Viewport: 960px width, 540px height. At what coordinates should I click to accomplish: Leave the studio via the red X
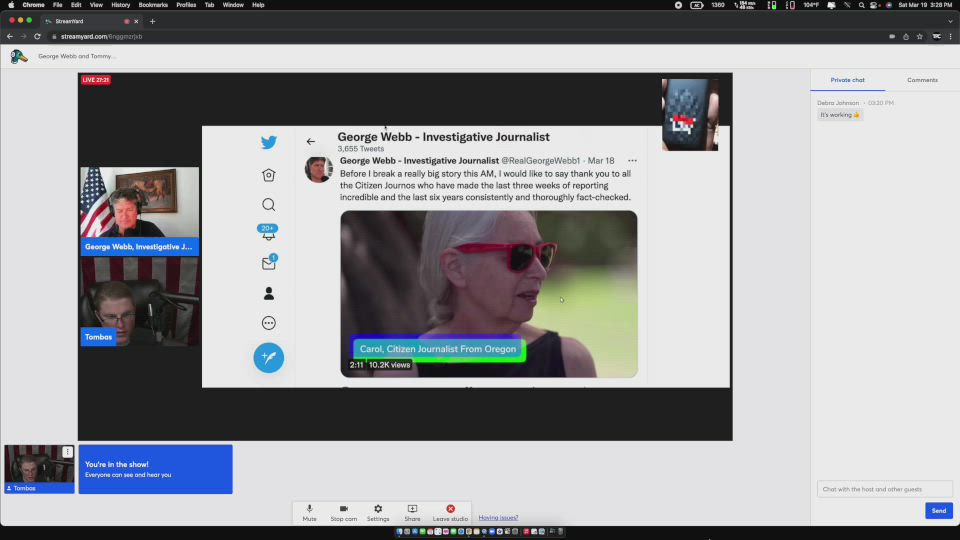(x=450, y=510)
